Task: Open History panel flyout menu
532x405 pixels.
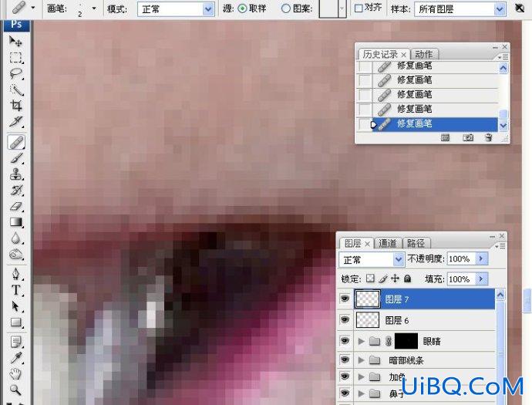Action: pos(503,57)
